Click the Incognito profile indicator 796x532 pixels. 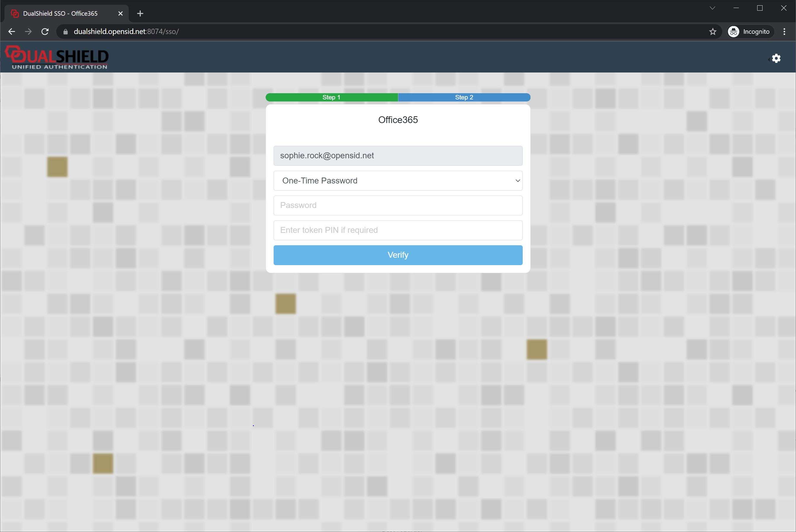pyautogui.click(x=750, y=32)
